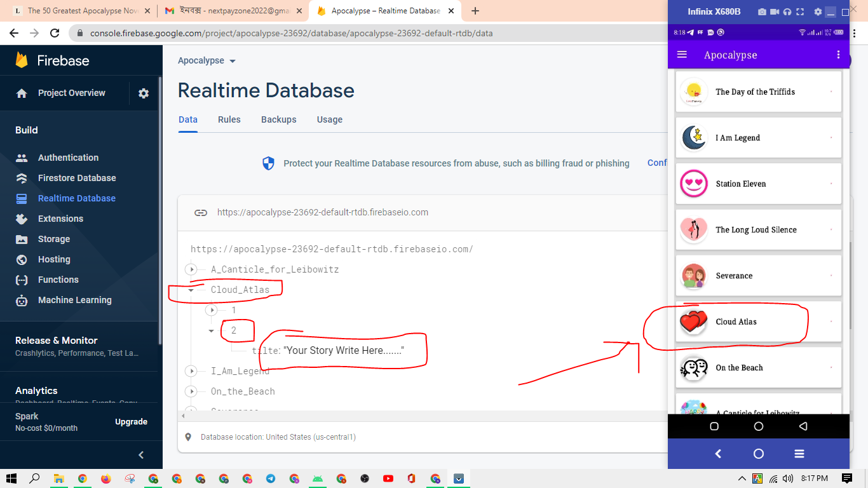Open Firestore Database in the sidebar
This screenshot has height=488, width=868.
coord(77,178)
